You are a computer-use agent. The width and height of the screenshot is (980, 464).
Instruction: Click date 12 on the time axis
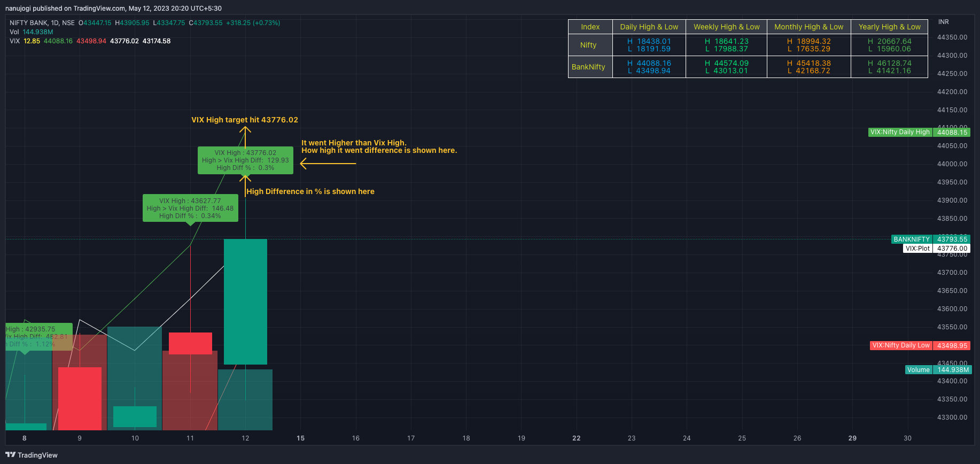[245, 438]
